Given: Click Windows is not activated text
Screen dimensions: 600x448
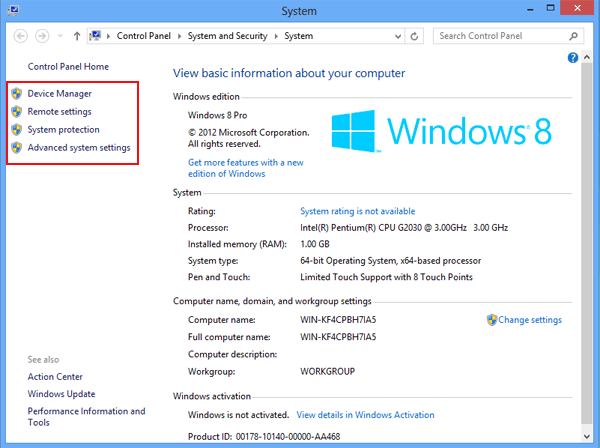Looking at the screenshot, I should coord(238,415).
